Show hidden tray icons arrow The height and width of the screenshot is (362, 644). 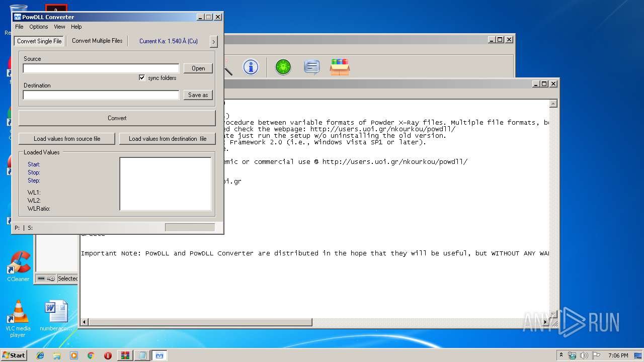click(561, 355)
